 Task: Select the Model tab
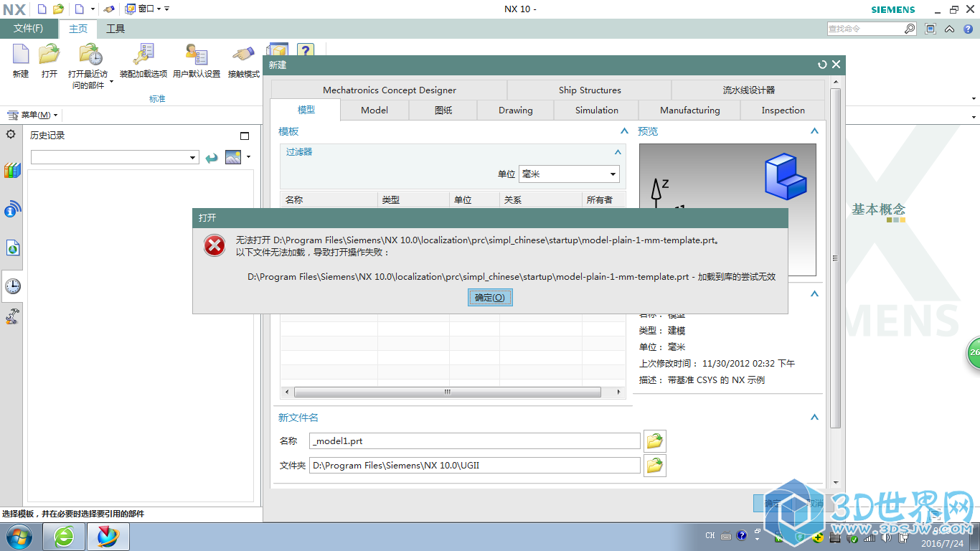(374, 110)
